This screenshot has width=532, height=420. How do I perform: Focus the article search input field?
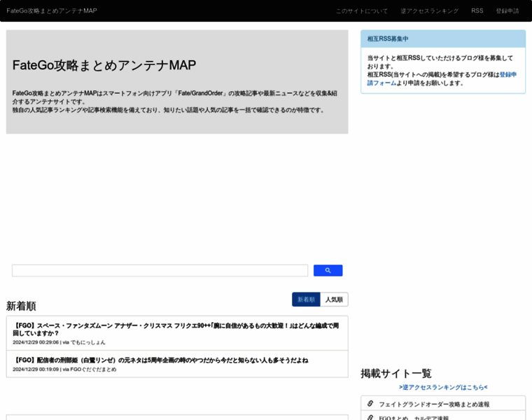[x=160, y=271]
